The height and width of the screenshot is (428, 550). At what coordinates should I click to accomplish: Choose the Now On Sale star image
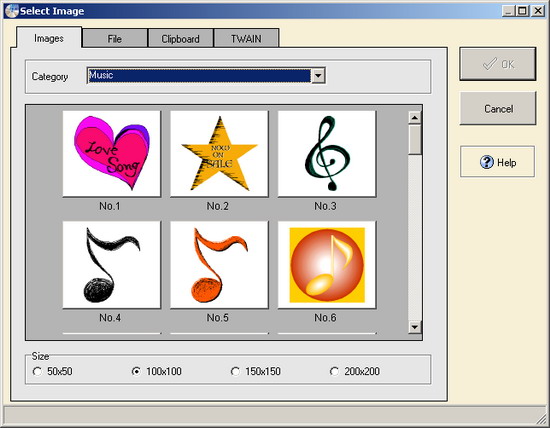tap(219, 154)
